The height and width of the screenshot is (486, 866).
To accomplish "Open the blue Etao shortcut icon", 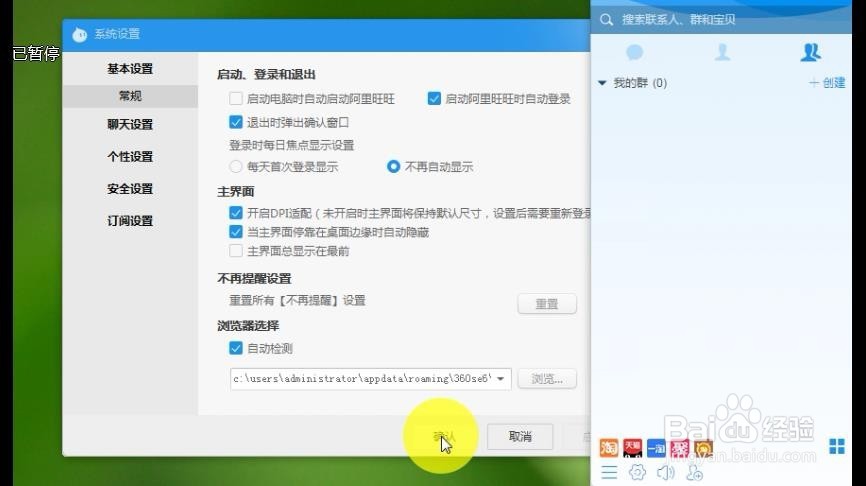I will coord(656,447).
